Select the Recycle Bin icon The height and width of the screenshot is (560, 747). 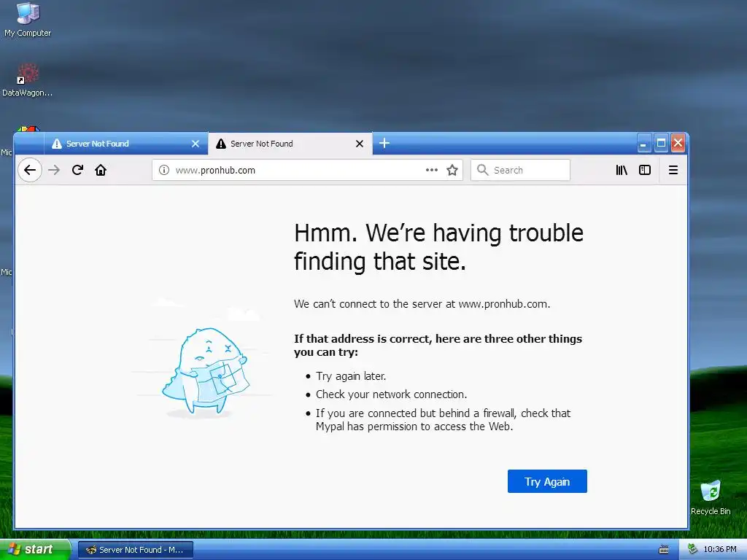click(711, 497)
